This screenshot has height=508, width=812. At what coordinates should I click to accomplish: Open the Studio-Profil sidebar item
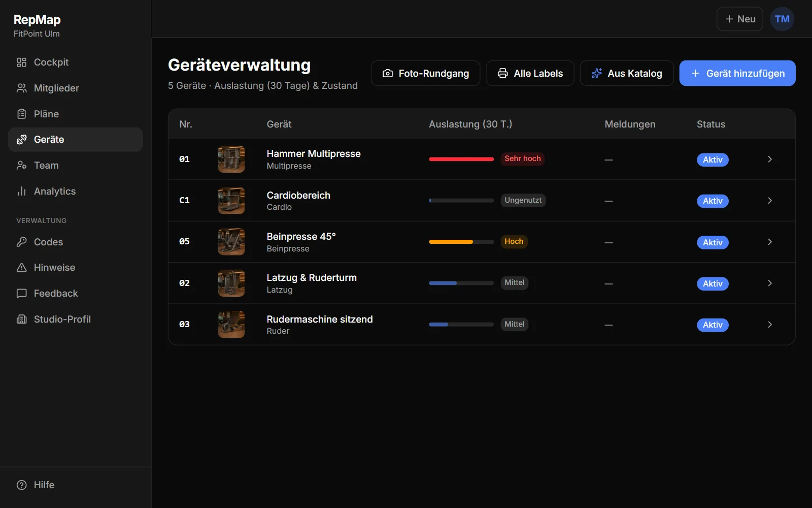pyautogui.click(x=76, y=319)
